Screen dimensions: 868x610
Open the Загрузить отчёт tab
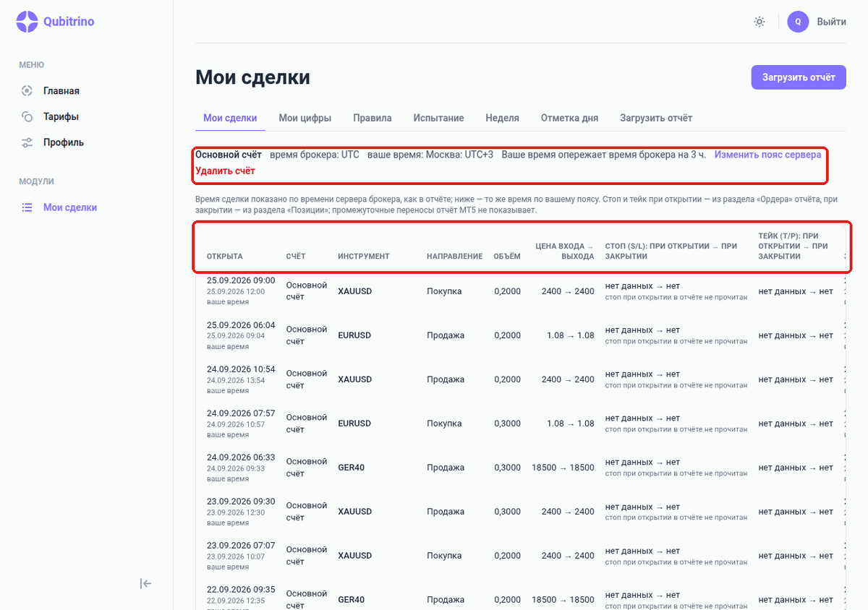[656, 118]
